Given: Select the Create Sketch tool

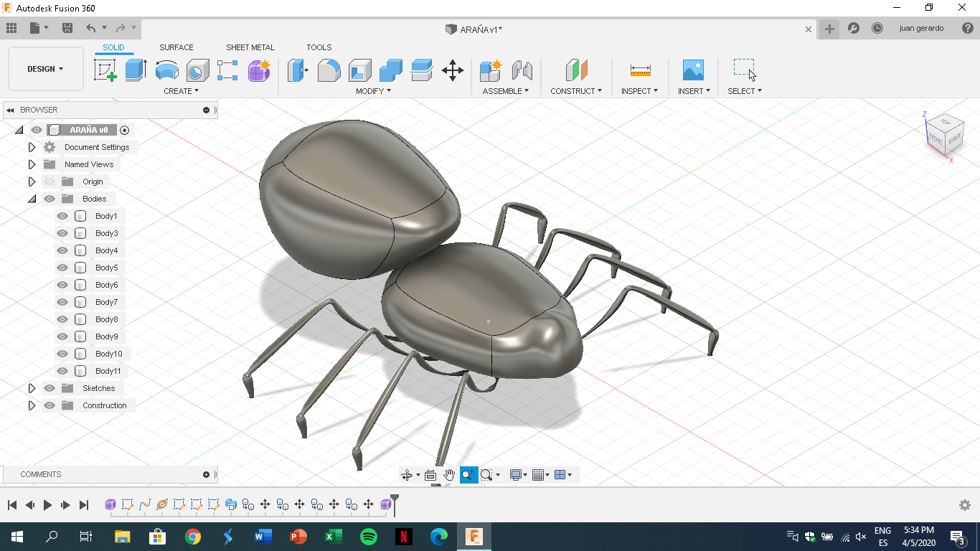Looking at the screenshot, I should 105,70.
